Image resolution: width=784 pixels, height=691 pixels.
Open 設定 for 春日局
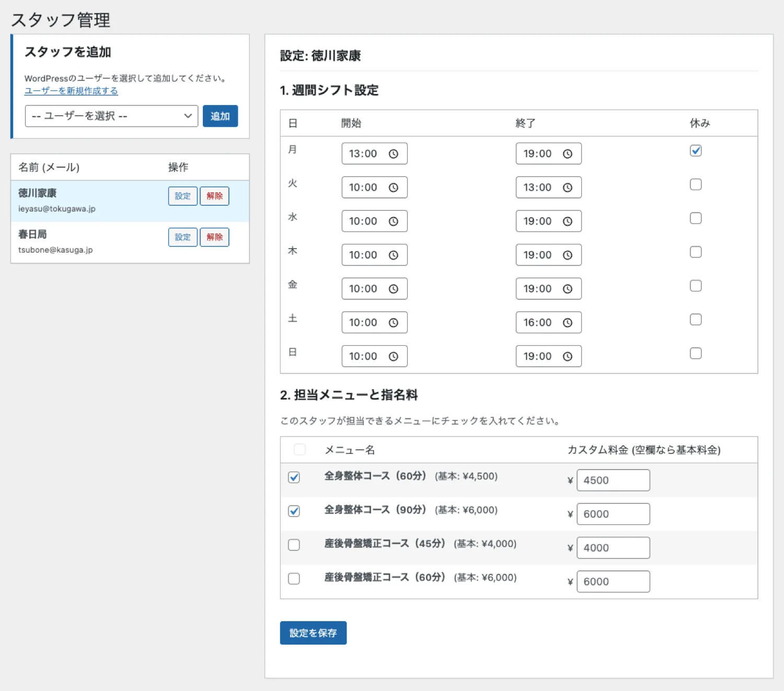(x=182, y=237)
